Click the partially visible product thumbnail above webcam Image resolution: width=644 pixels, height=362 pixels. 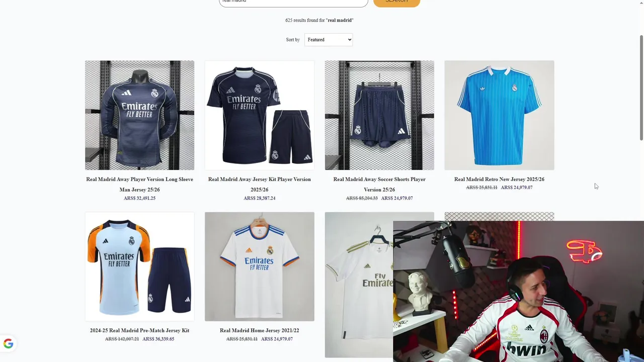coord(499,216)
